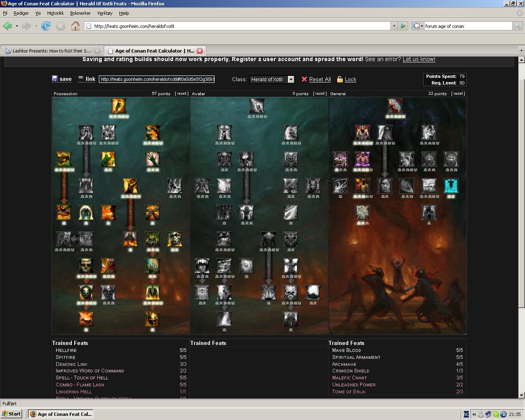Click the build link URL field

pos(157,79)
